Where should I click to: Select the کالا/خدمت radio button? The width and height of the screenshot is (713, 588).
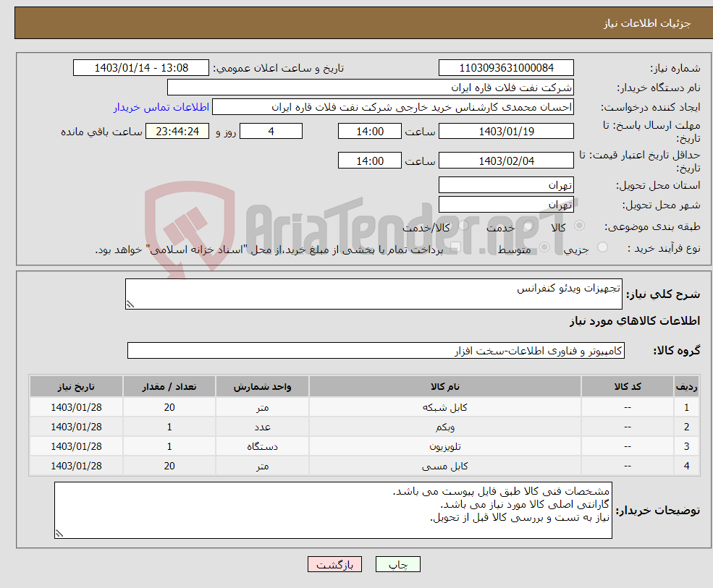pyautogui.click(x=463, y=226)
